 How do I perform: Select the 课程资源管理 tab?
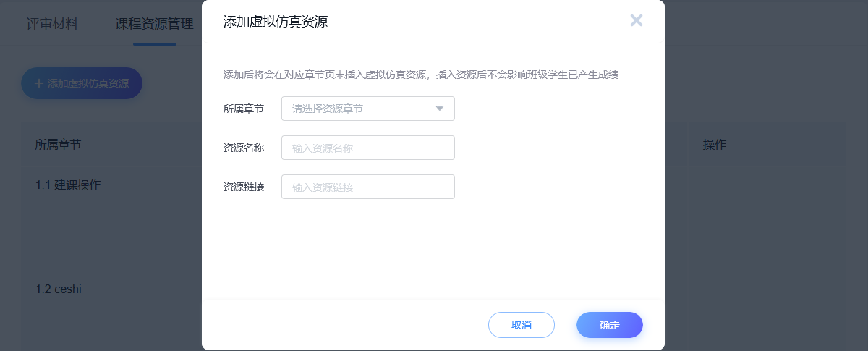pyautogui.click(x=154, y=24)
